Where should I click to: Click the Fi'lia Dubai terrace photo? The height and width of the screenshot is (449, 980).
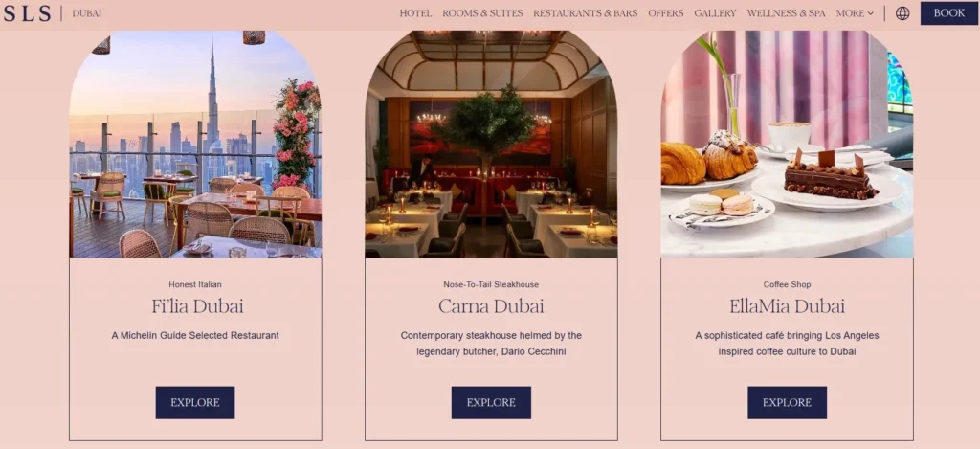[x=195, y=145]
